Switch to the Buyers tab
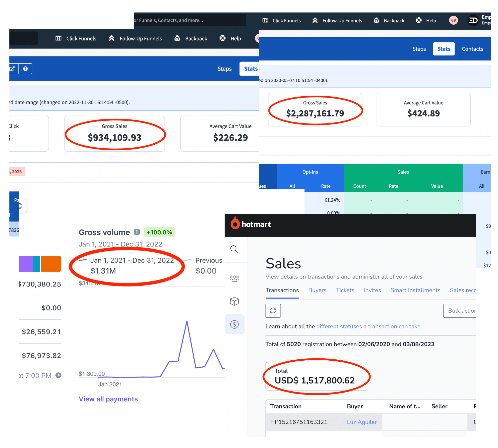498x448 pixels. pos(317,290)
